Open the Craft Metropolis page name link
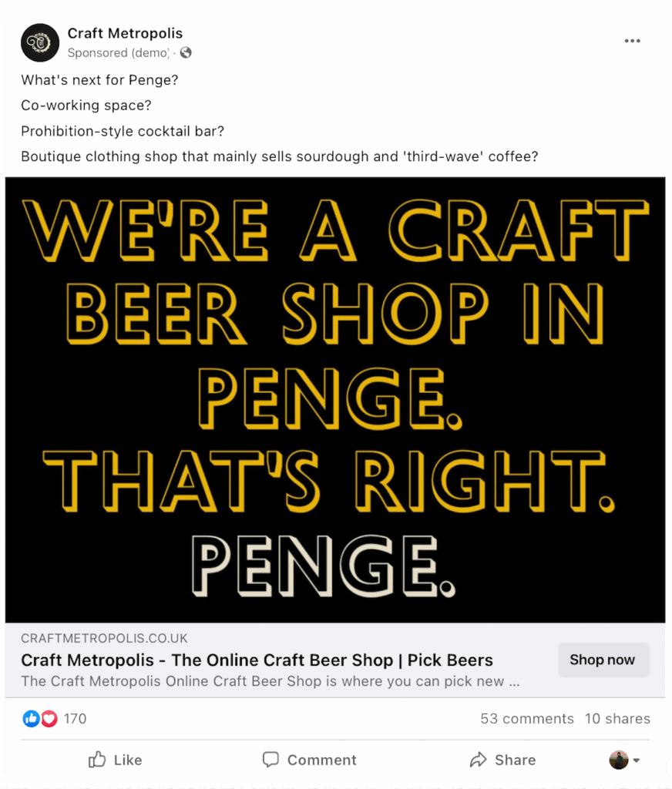Screen dimensions: 672x789 click(x=125, y=33)
